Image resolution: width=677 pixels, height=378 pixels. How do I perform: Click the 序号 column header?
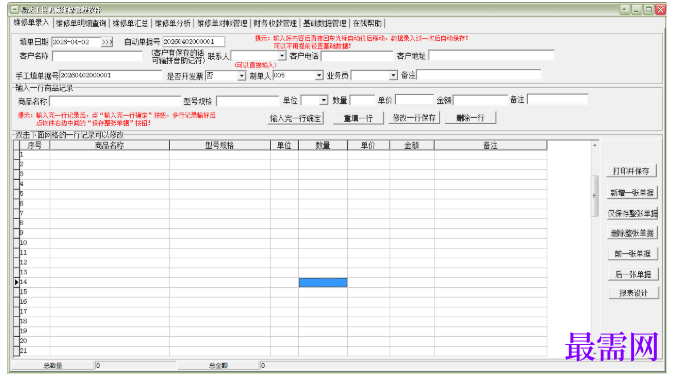[x=35, y=146]
